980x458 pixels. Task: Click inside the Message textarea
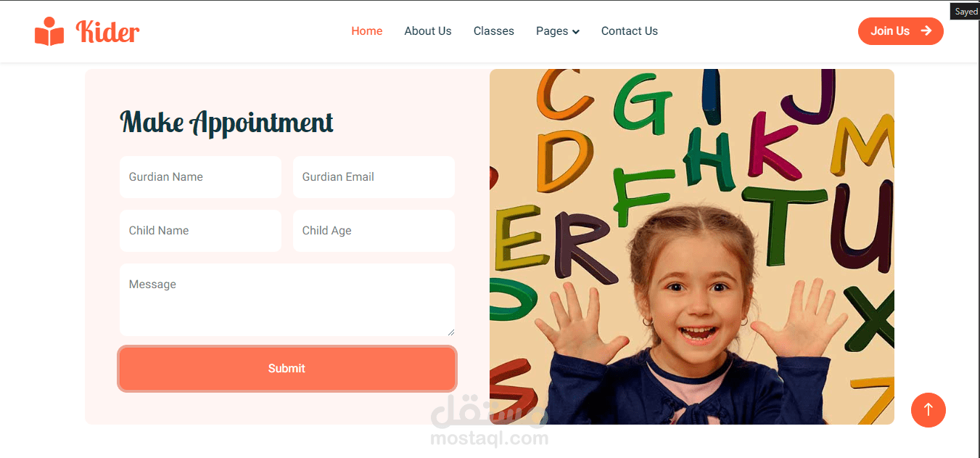(287, 300)
